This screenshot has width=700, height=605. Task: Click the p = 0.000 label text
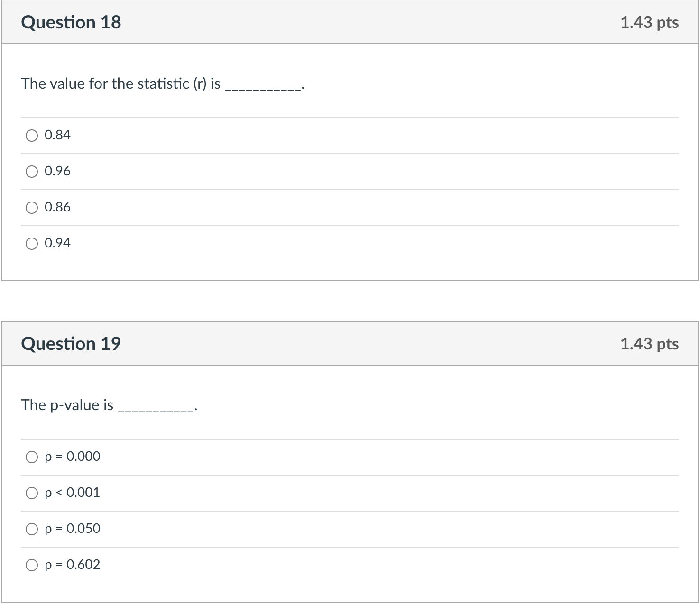pyautogui.click(x=73, y=457)
